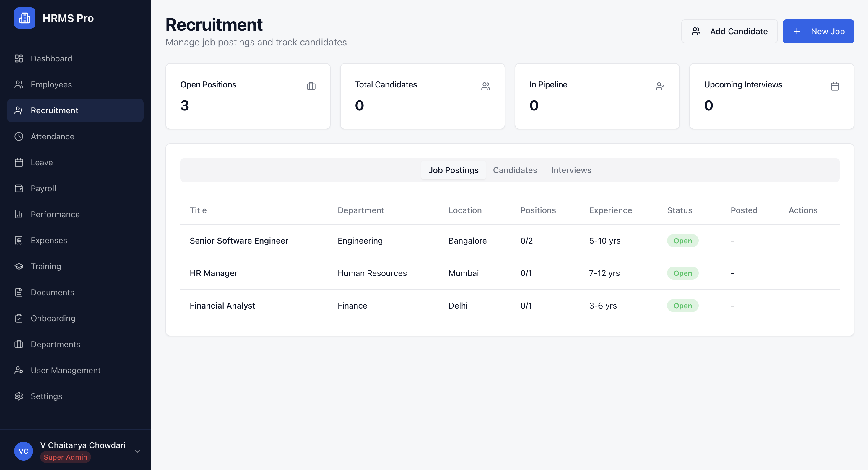Click Open status badge for Financial Analyst

click(683, 305)
